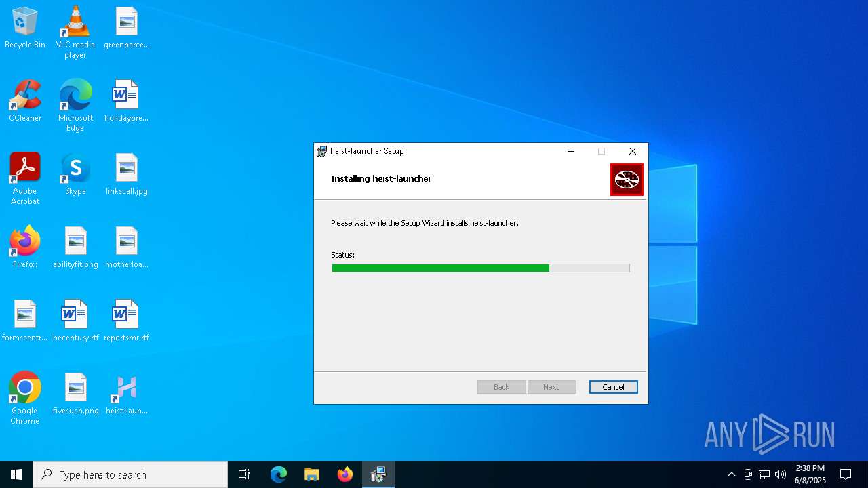Click the heist-launcher red logo in the setup header
Screen dimensions: 868x488
click(x=627, y=180)
